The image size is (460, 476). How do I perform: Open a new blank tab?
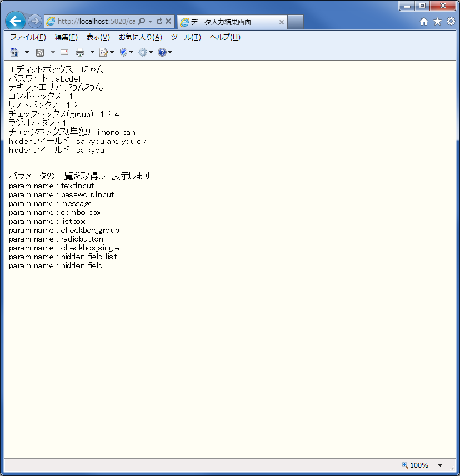(x=296, y=22)
